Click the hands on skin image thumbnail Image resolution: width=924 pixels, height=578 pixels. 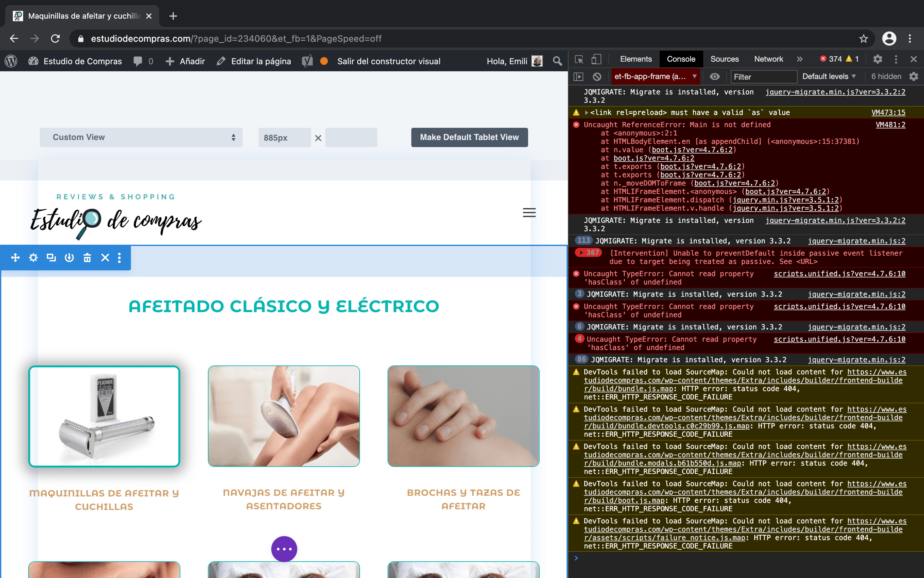tap(463, 416)
